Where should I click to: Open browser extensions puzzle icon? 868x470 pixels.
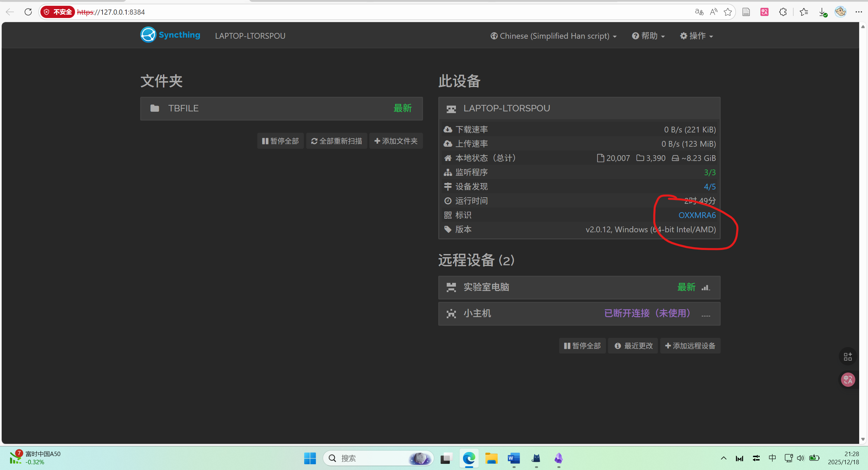[x=783, y=12]
